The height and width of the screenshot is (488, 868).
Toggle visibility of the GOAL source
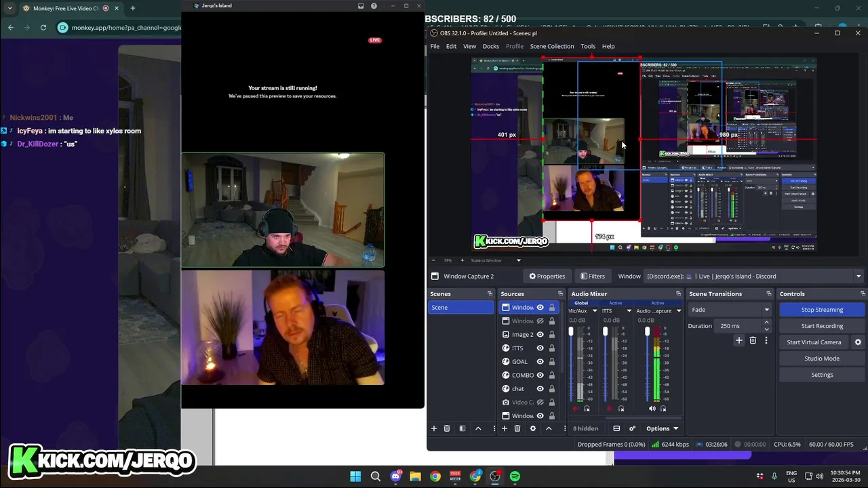click(x=540, y=361)
